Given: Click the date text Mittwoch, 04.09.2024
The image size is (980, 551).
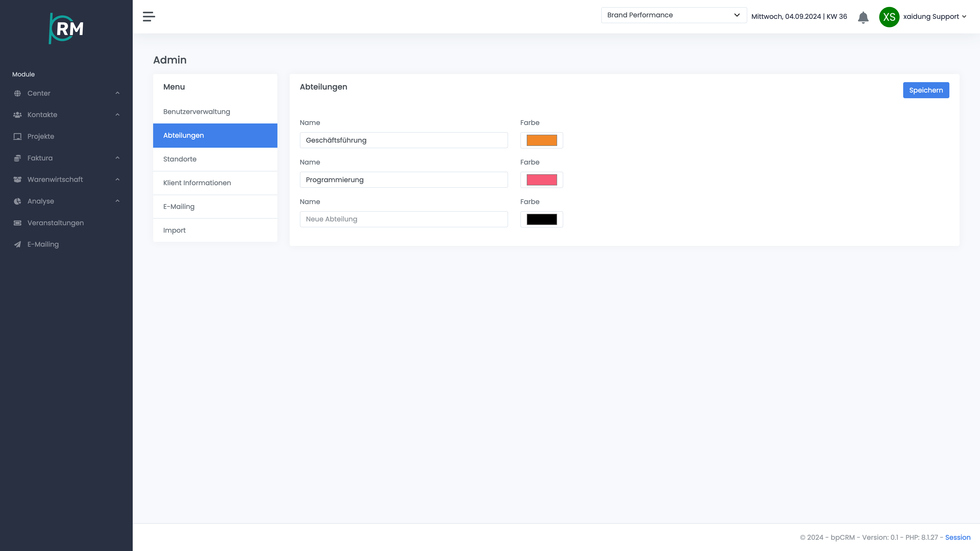Looking at the screenshot, I should pyautogui.click(x=786, y=17).
